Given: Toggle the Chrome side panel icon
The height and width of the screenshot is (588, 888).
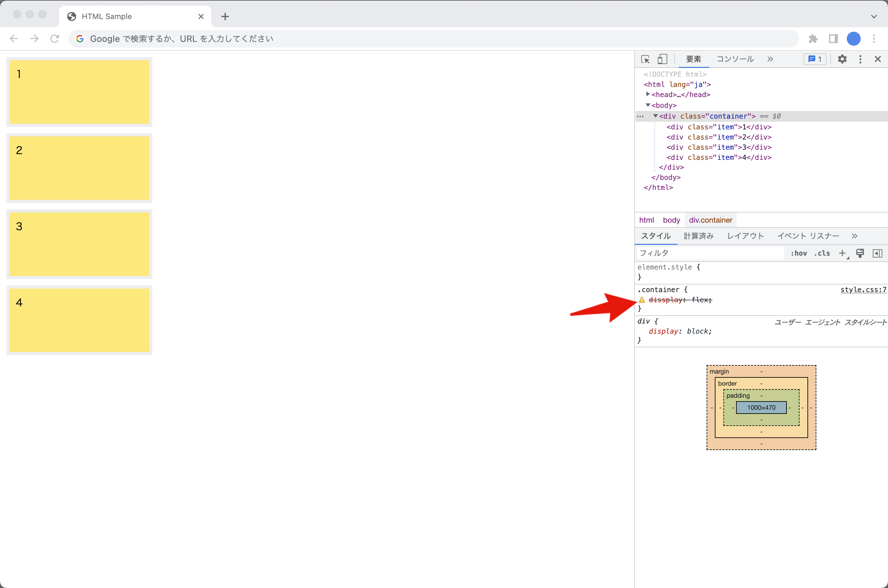Looking at the screenshot, I should click(833, 39).
